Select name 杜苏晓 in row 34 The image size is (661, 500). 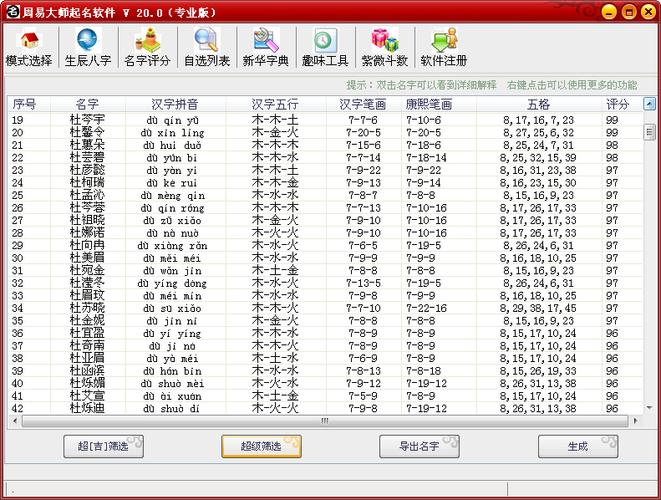tap(87, 308)
